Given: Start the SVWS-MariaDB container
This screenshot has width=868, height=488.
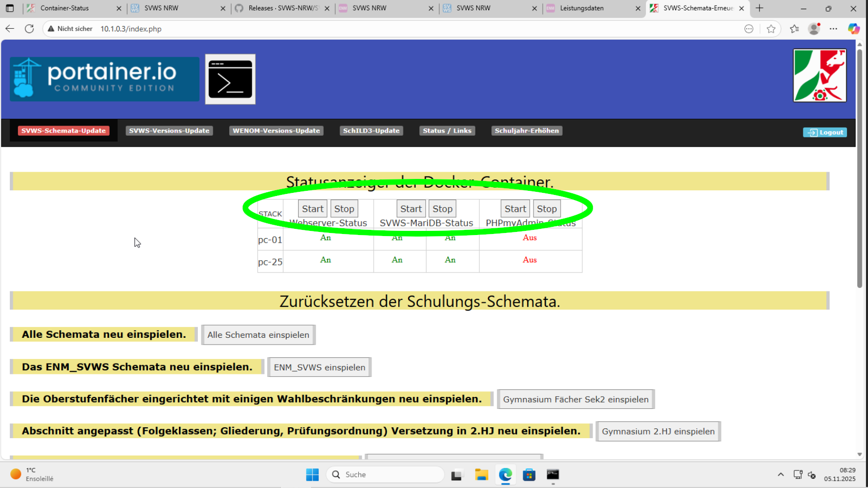Looking at the screenshot, I should [x=411, y=209].
